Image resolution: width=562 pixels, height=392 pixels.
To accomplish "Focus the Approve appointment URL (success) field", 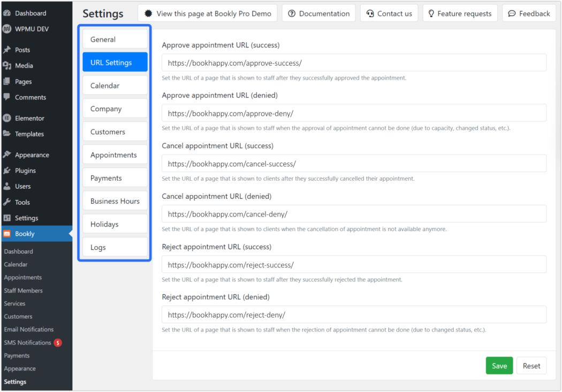I will [x=354, y=63].
